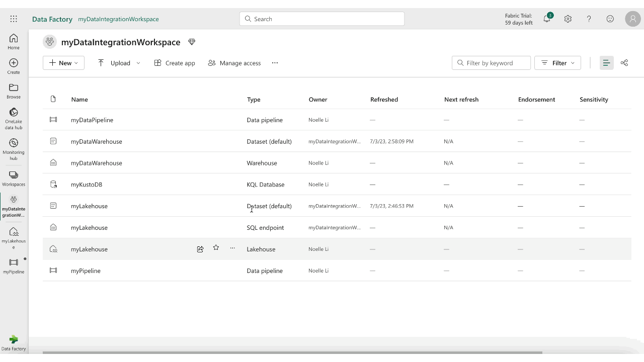Click the myKustoDB database row icon
The image size is (644, 362).
click(x=53, y=185)
